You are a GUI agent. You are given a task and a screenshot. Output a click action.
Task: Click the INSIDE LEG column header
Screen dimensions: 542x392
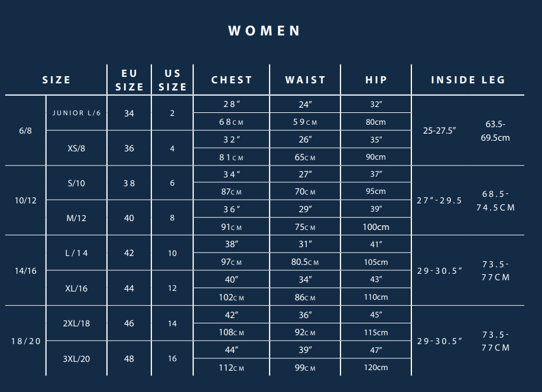coord(468,80)
